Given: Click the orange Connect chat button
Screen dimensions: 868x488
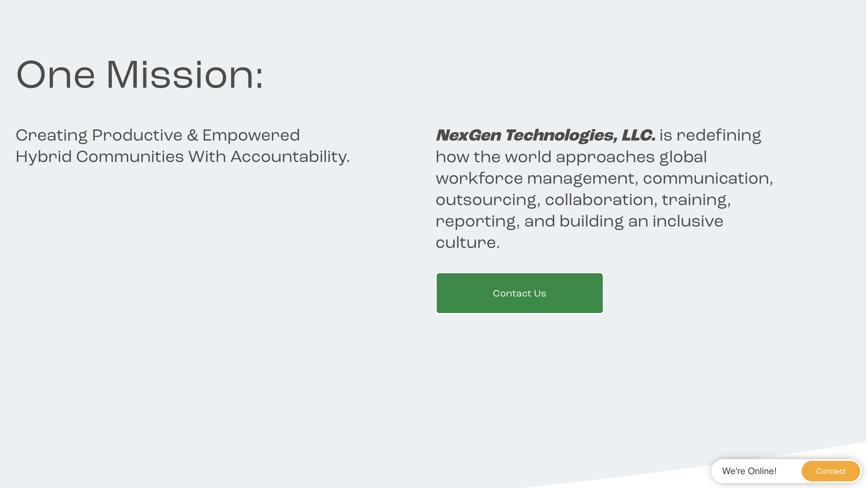Looking at the screenshot, I should coord(830,471).
